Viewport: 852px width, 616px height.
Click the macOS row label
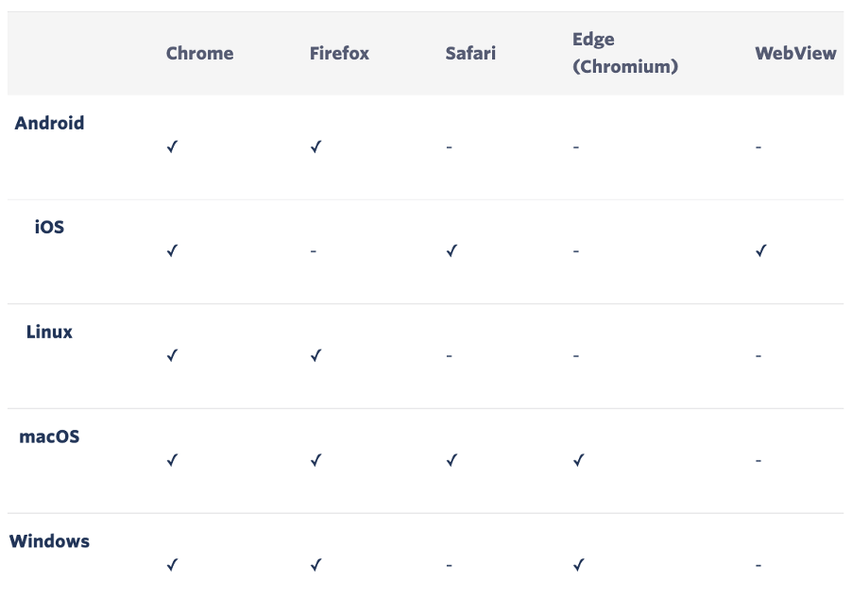point(49,436)
